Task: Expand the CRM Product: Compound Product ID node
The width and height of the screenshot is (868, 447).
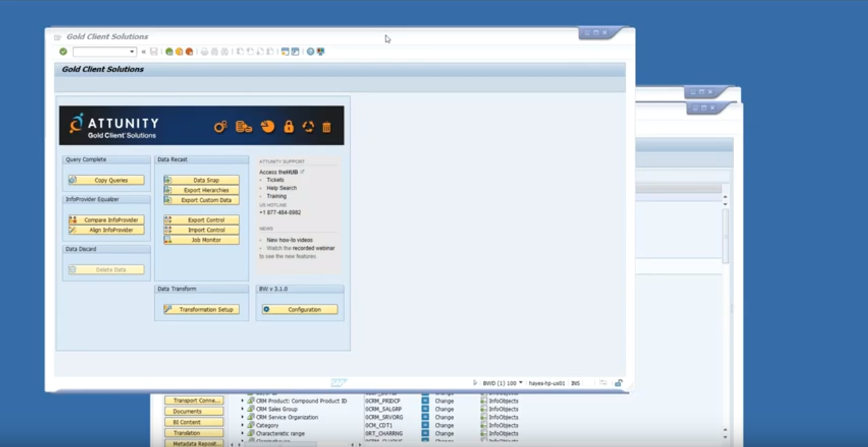Action: [x=242, y=401]
